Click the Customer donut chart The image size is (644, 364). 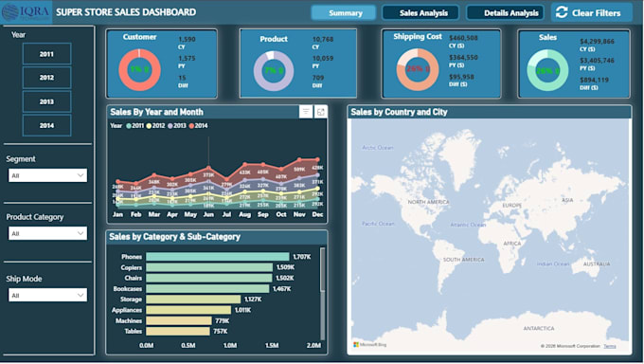click(x=139, y=69)
